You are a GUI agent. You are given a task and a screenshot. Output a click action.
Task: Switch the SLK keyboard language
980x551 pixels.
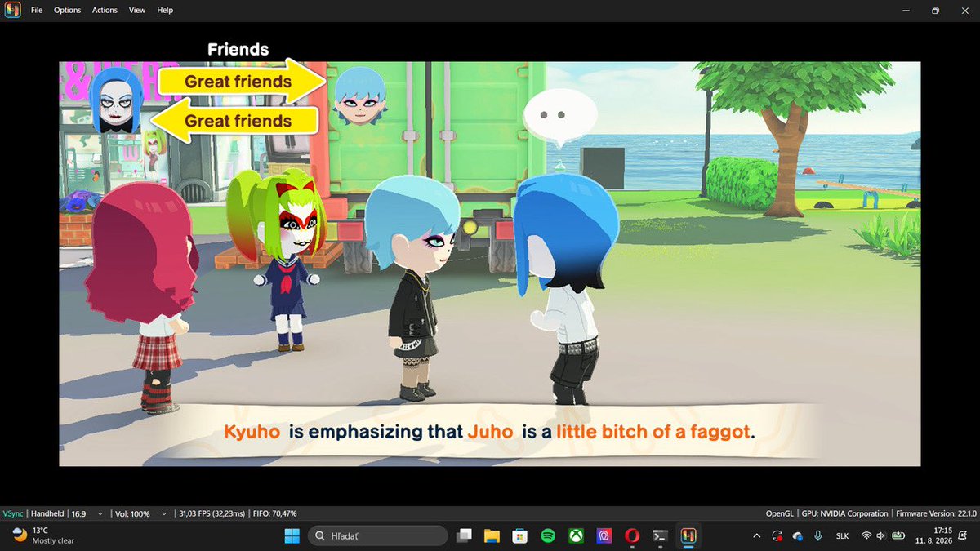[x=842, y=535]
